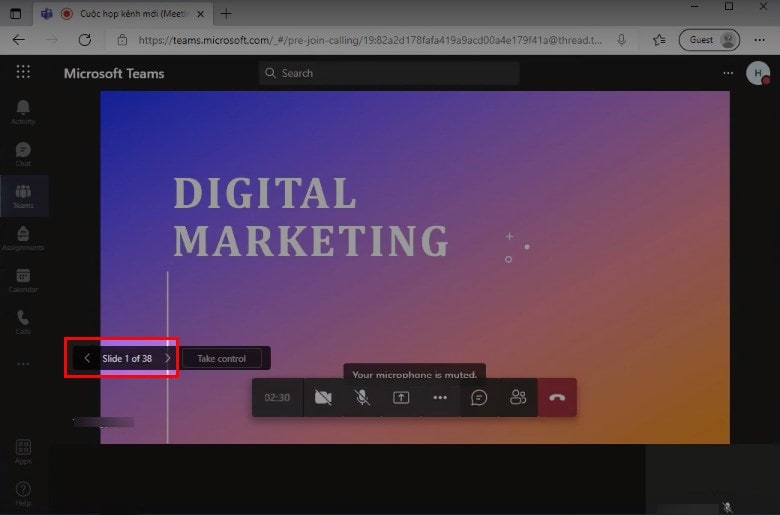Viewport: 780px width, 515px height.
Task: Unmute the microphone in meeting toolbar
Action: [362, 398]
